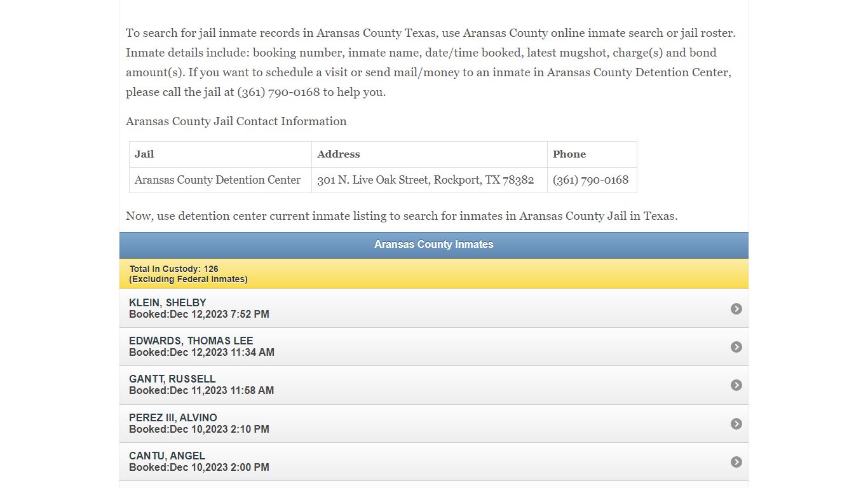Expand arrow icon for GANTT, RUSSELL row

point(736,385)
